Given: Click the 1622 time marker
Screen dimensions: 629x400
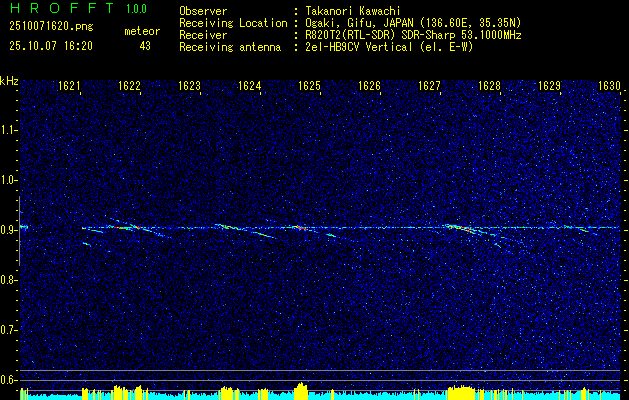Looking at the screenshot, I should coord(129,85).
